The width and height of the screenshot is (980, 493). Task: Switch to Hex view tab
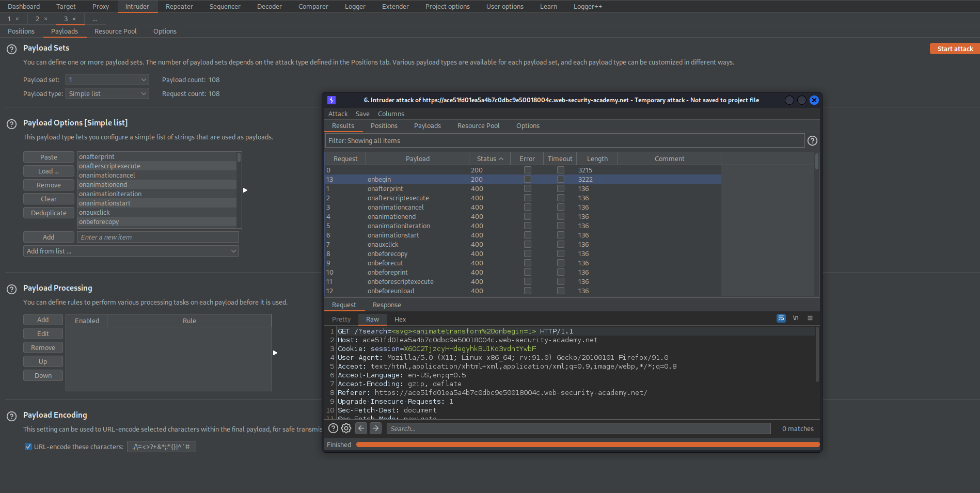pyautogui.click(x=400, y=319)
